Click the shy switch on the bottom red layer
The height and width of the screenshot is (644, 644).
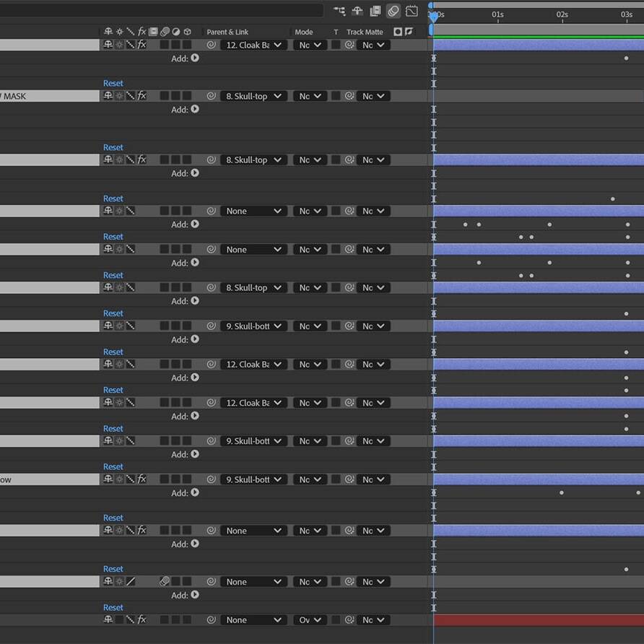click(108, 620)
